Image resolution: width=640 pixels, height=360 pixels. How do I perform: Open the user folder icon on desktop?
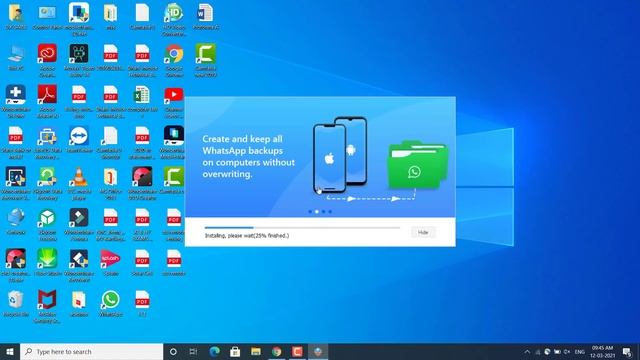click(x=16, y=17)
